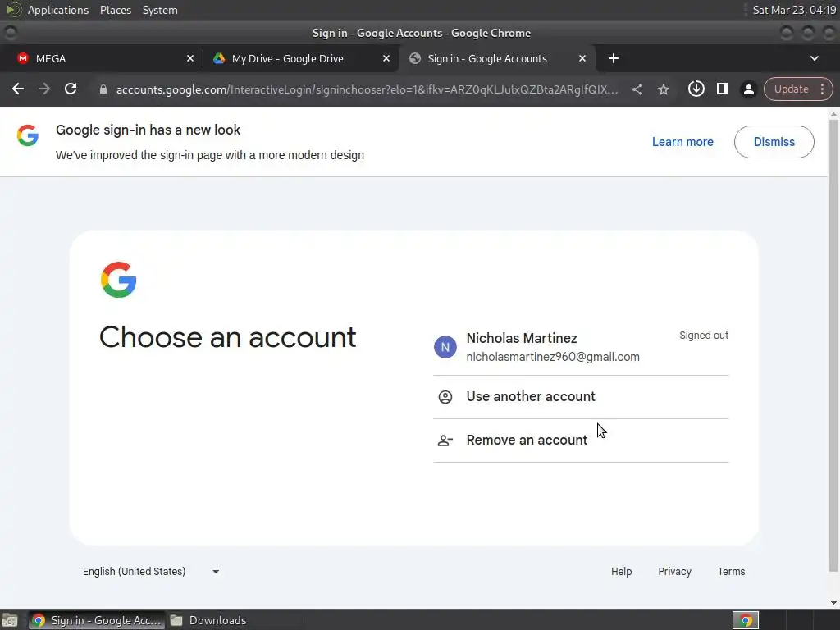Switch to the My Drive - Google Drive tab

point(300,58)
